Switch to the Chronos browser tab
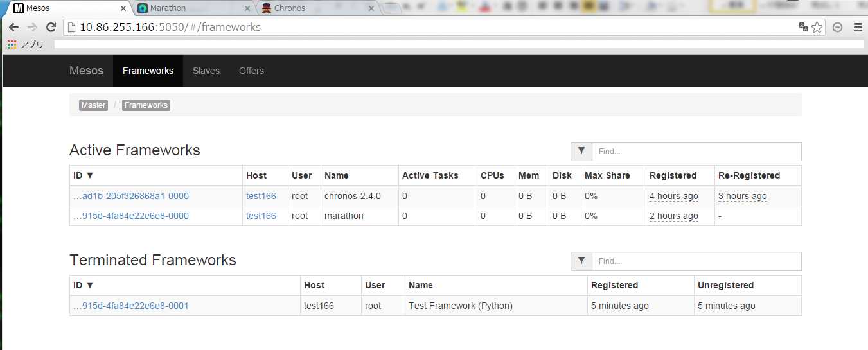Screen dimensions: 868x350 318,8
